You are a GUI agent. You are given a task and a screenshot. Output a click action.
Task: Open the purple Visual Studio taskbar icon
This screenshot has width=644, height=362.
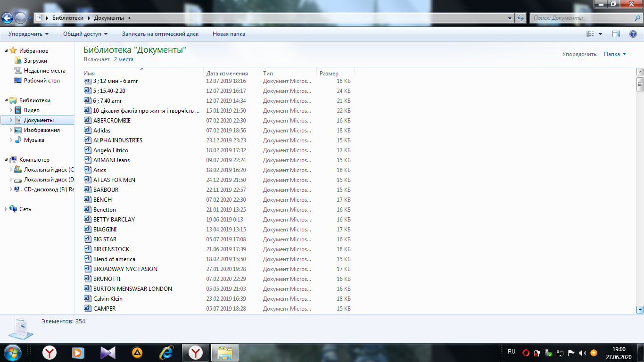point(108,353)
